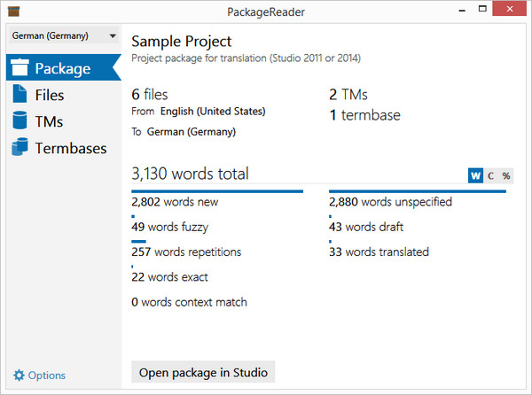Click the PackageReader app icon in title bar
Viewport: 532px width, 395px height.
coord(12,11)
